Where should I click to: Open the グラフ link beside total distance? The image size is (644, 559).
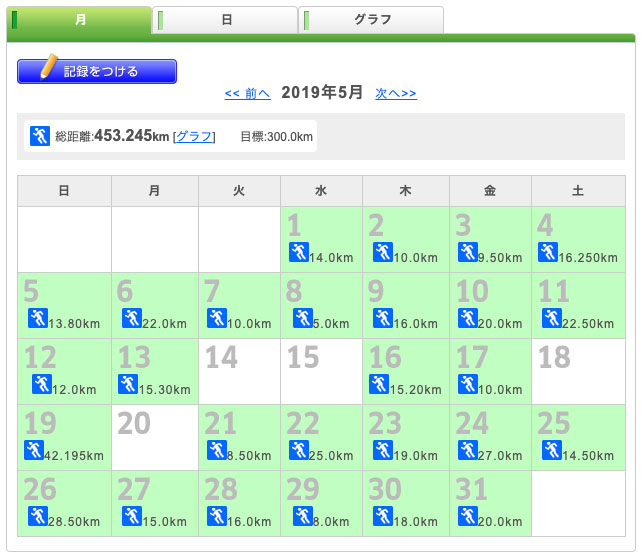coord(194,137)
